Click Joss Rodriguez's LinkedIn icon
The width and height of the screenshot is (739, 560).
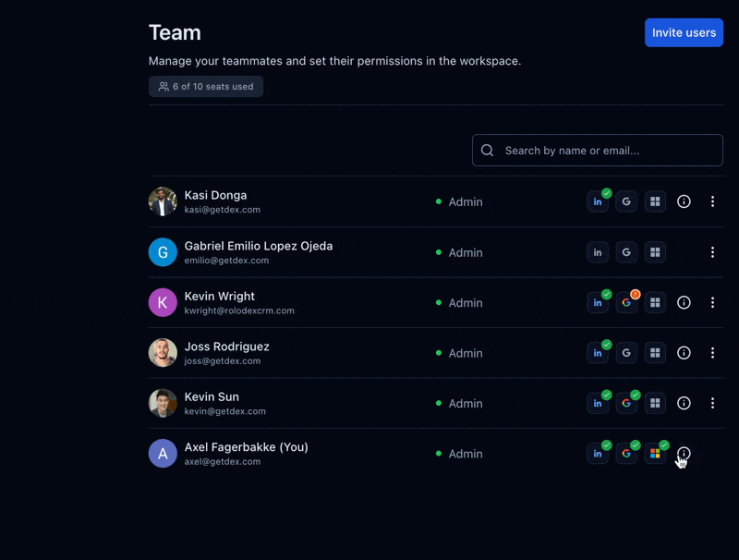pos(598,353)
